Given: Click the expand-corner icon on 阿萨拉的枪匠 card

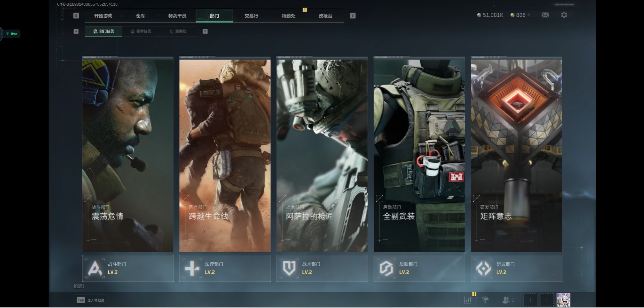Looking at the screenshot, I should [x=282, y=198].
